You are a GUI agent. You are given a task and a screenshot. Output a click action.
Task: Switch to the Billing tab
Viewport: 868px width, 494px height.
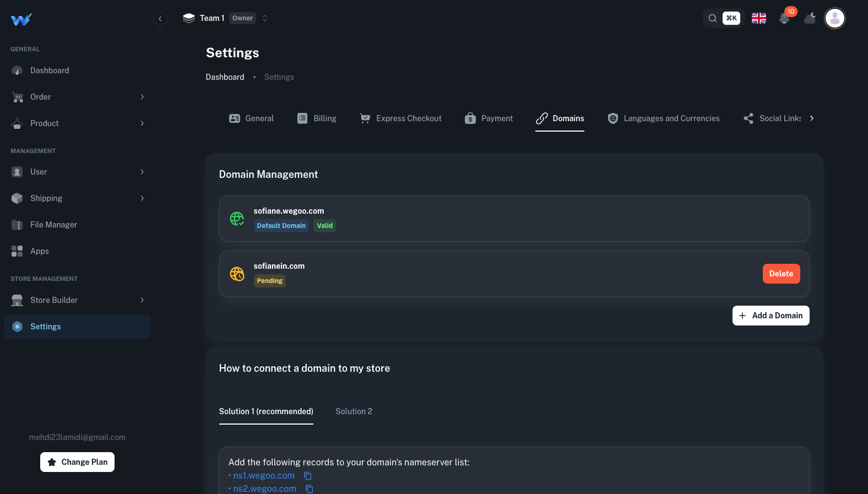click(317, 118)
